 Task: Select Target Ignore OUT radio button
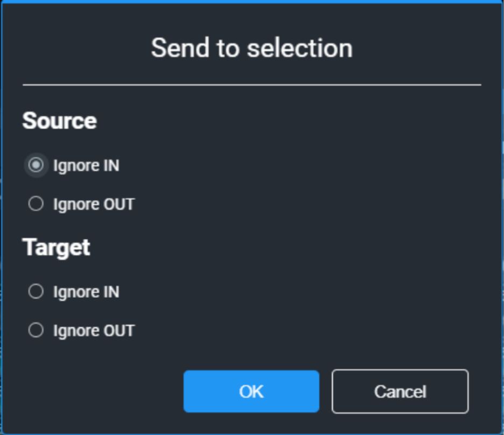point(36,330)
